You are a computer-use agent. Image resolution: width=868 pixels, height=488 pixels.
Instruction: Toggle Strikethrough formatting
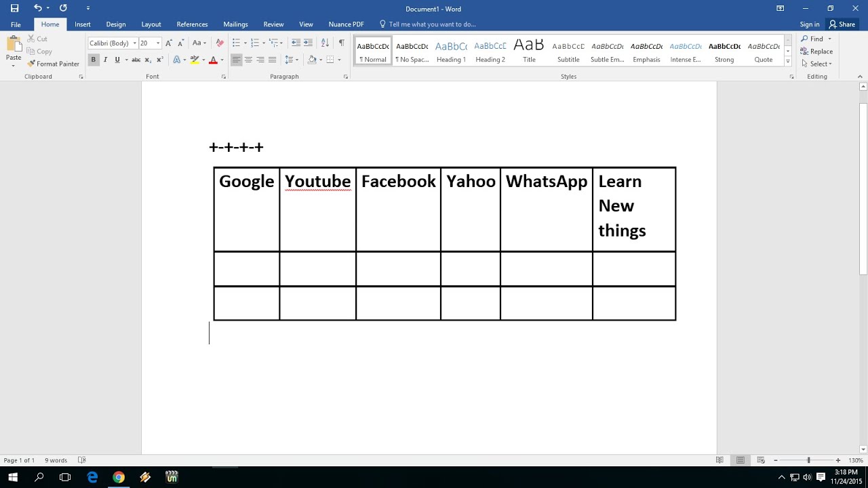[x=136, y=60]
